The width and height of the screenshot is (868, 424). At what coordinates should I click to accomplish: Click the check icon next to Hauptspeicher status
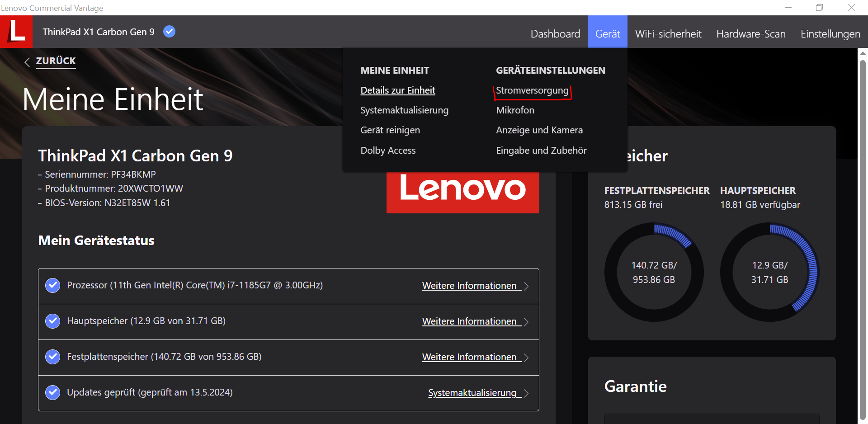coord(52,321)
